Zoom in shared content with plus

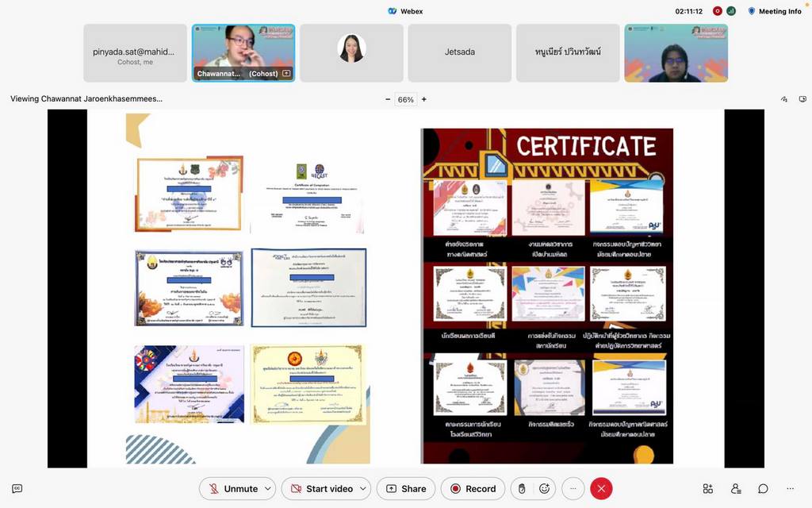[424, 100]
